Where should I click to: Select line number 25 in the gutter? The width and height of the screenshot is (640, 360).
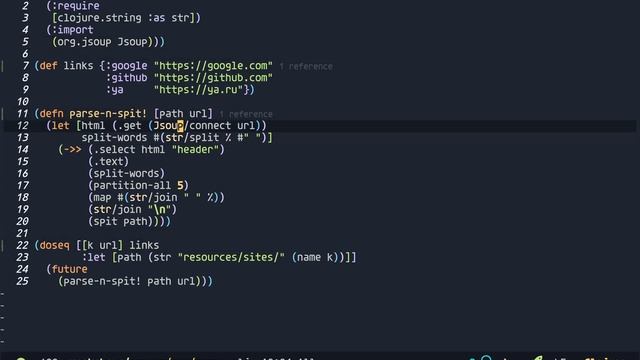pos(22,281)
